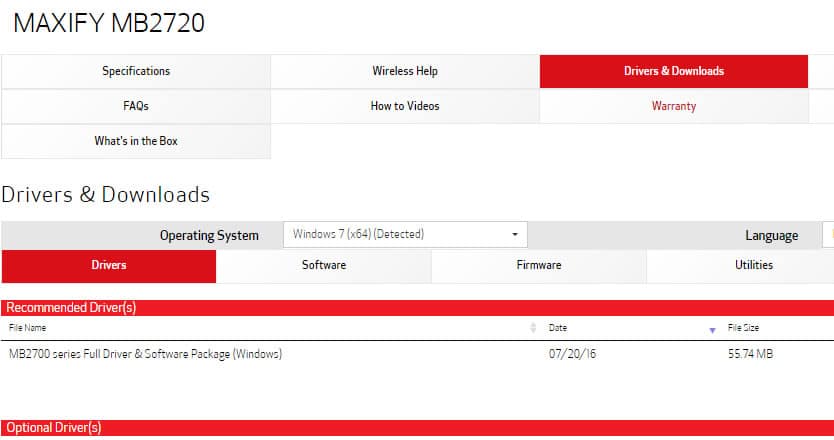Go to the FAQs tab
Screen dimensions: 834x440
point(136,106)
